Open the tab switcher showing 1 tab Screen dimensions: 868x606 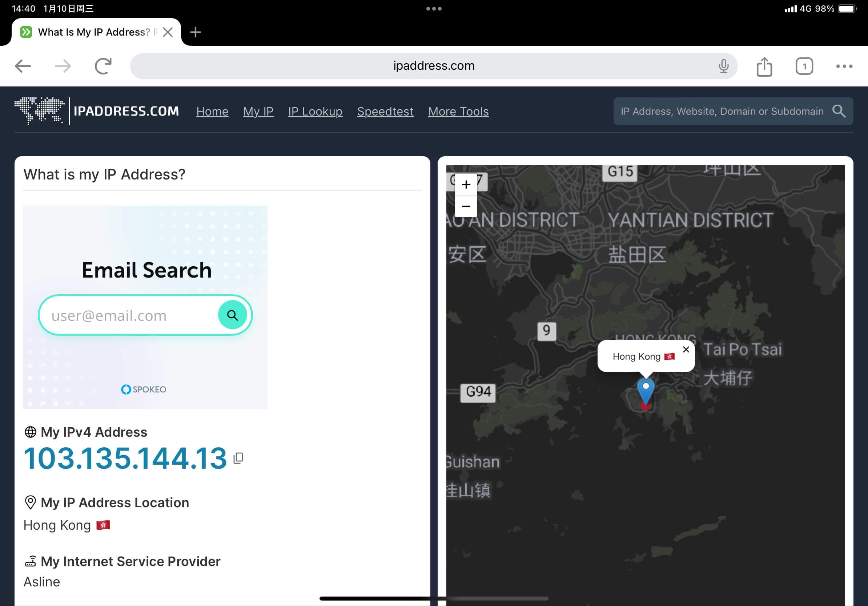(x=804, y=66)
